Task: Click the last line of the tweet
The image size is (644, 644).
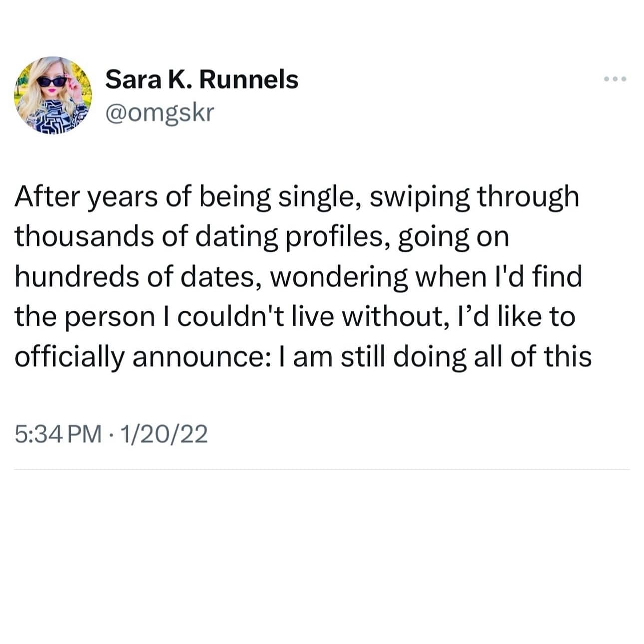Action: 300,354
